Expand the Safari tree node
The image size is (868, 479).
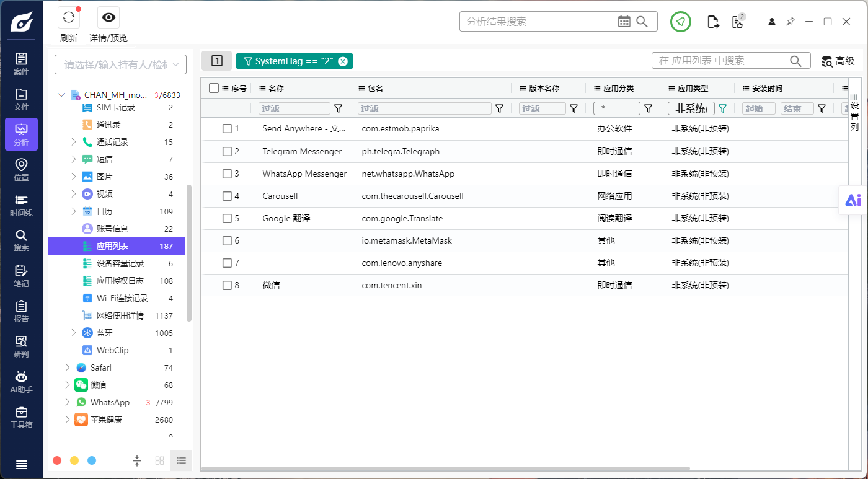[68, 367]
